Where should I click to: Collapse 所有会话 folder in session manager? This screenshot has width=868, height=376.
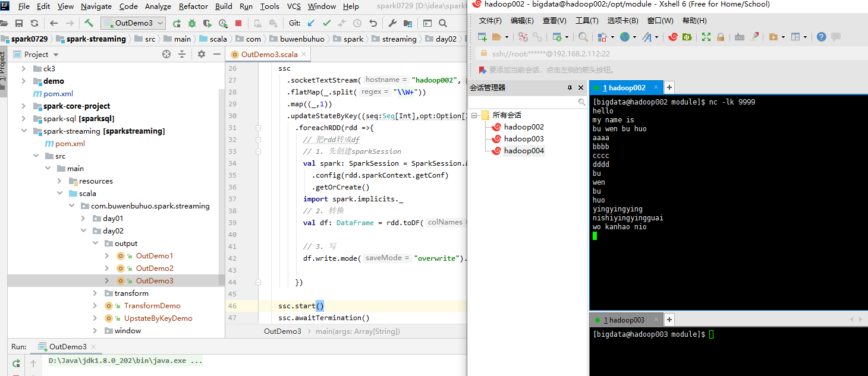click(474, 115)
